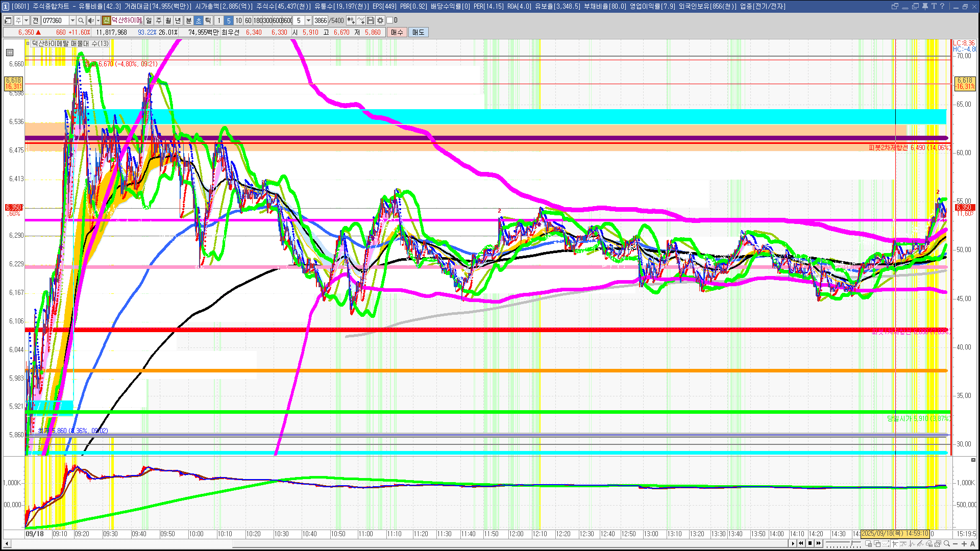This screenshot has height=551, width=980.
Task: Select the 60 interval tab
Action: [248, 20]
